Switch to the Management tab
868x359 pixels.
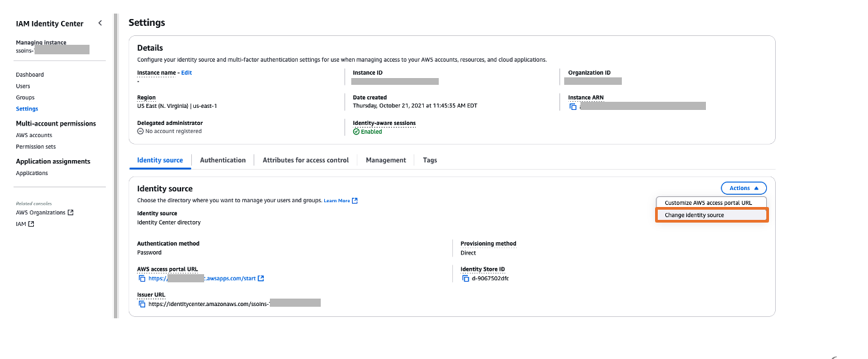pos(385,160)
